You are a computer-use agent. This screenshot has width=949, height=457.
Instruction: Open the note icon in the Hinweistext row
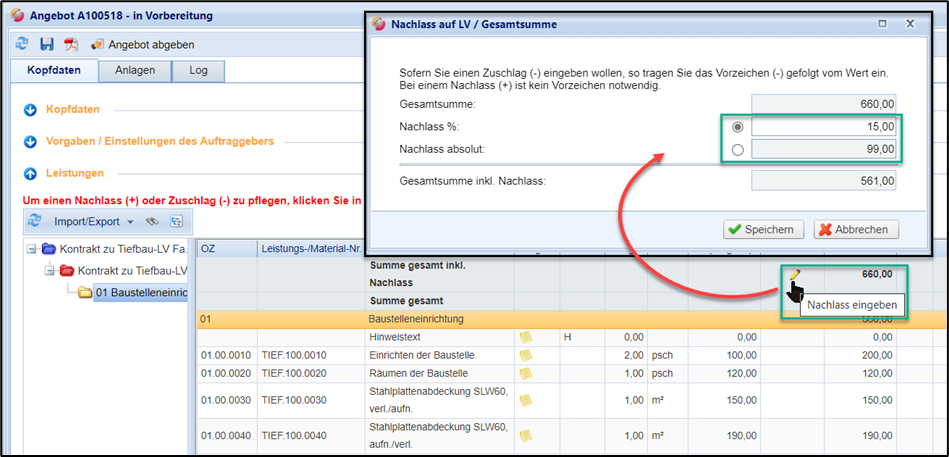[x=525, y=337]
